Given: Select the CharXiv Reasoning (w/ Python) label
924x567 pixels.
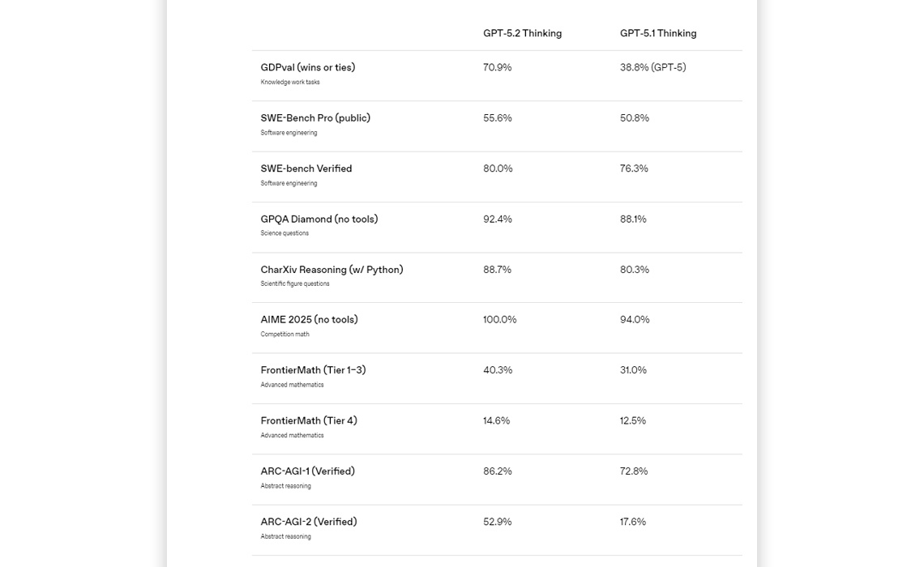Looking at the screenshot, I should 331,270.
